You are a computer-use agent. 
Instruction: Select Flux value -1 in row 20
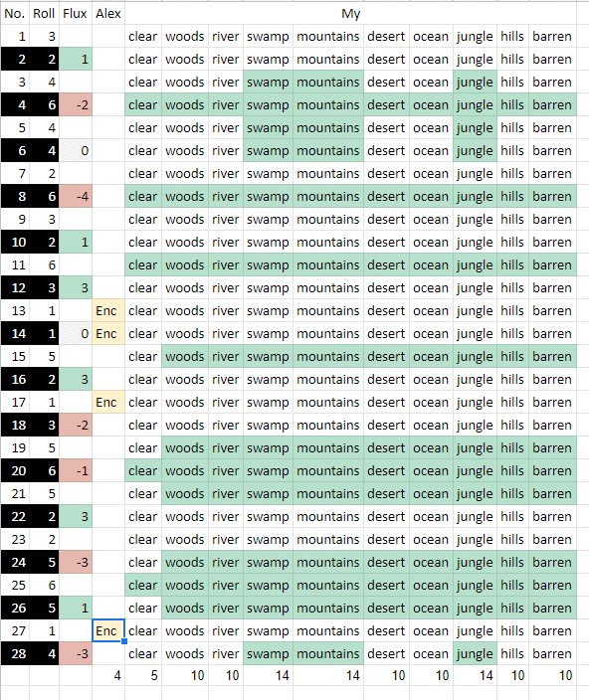pos(76,470)
